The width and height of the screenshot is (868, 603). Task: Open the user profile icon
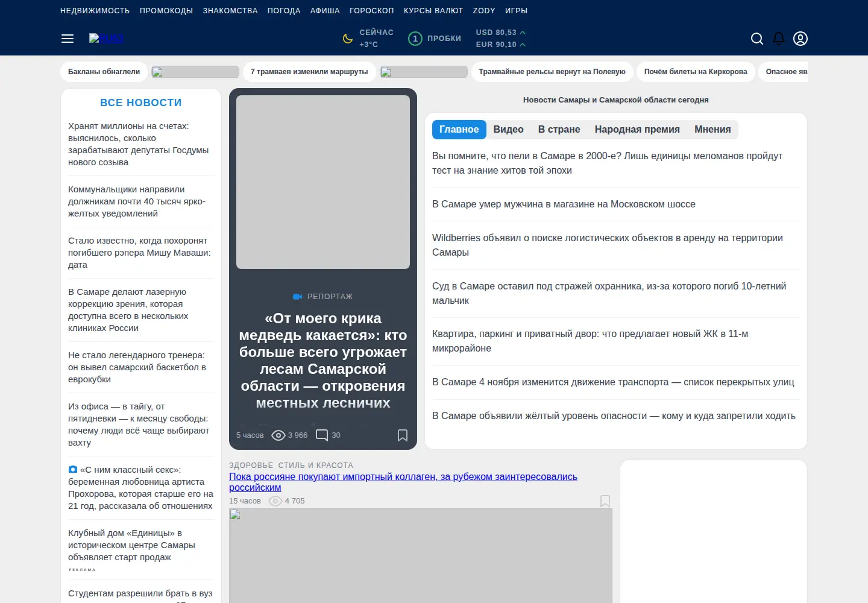point(800,39)
